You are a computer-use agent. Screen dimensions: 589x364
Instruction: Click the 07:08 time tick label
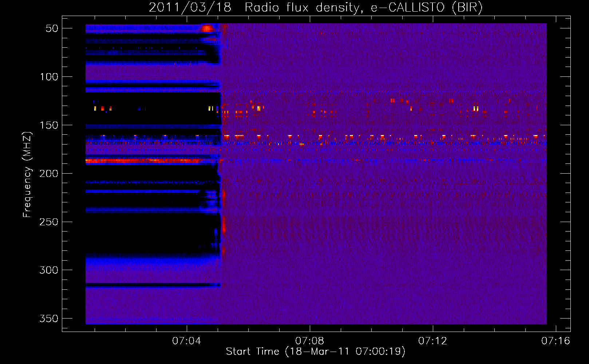310,341
